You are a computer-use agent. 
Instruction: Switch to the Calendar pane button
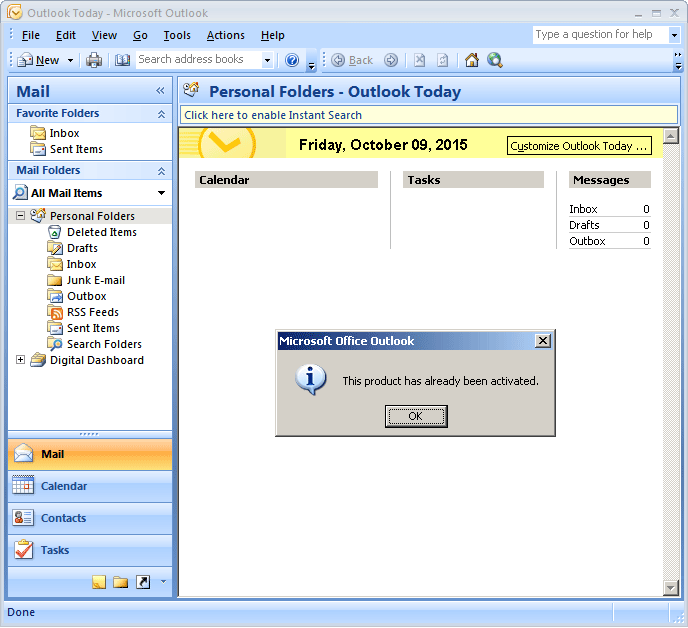coord(90,486)
